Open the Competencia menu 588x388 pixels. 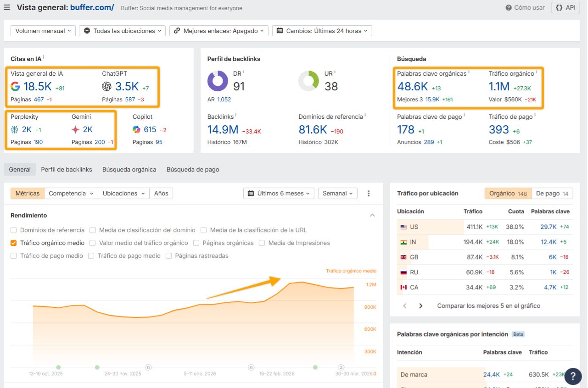71,193
